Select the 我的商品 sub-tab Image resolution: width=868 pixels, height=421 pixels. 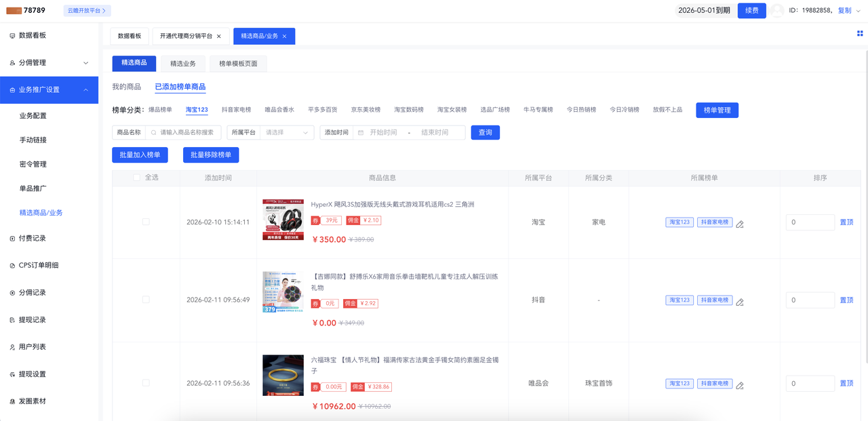(126, 87)
